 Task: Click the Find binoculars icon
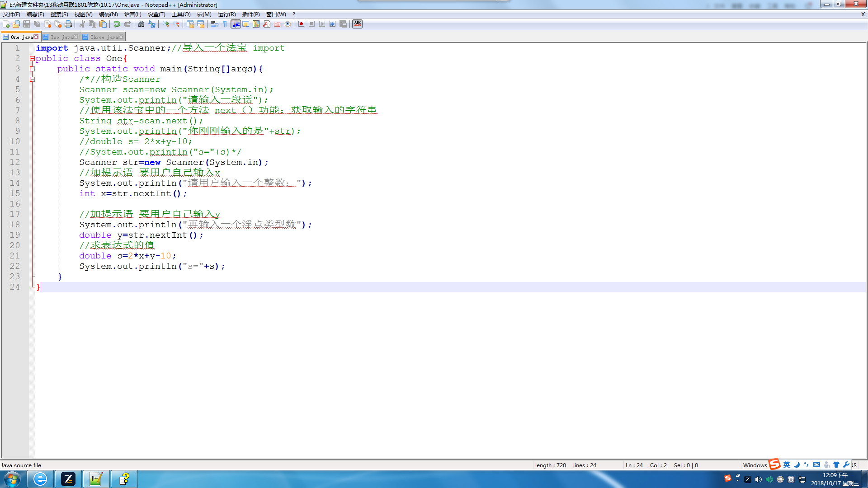click(142, 24)
